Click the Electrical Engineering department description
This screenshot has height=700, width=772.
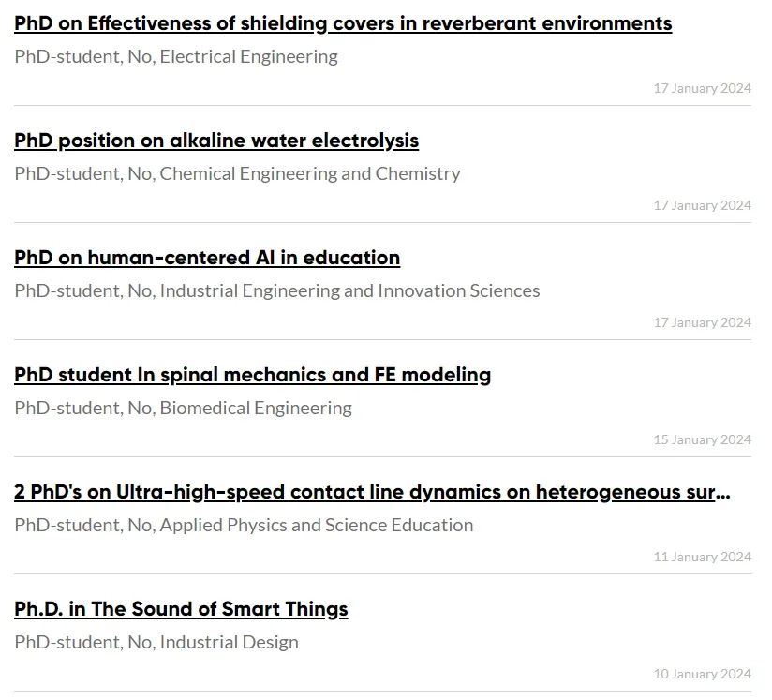(176, 56)
